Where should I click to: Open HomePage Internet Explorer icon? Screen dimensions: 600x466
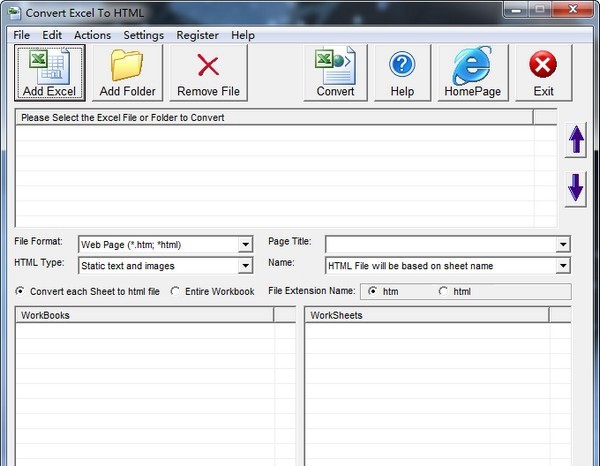point(472,65)
